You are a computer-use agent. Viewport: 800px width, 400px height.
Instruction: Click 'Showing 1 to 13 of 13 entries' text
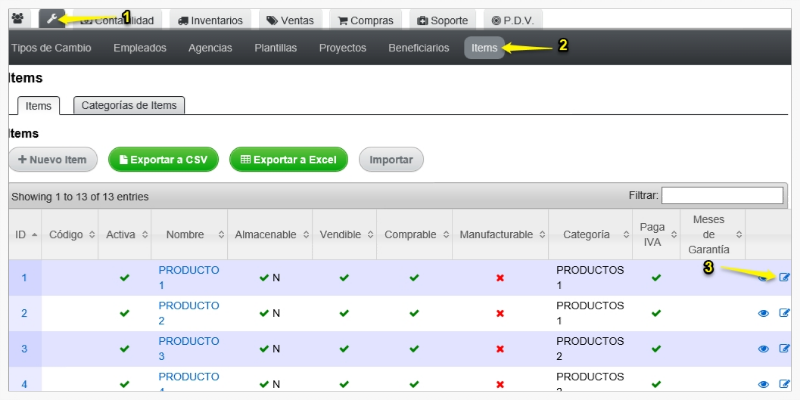(x=80, y=197)
